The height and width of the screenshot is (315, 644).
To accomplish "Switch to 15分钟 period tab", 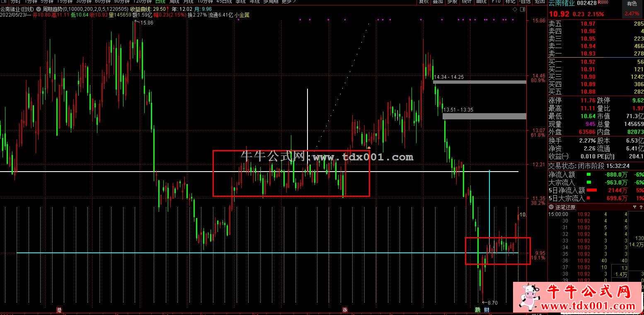I will 65,2.
